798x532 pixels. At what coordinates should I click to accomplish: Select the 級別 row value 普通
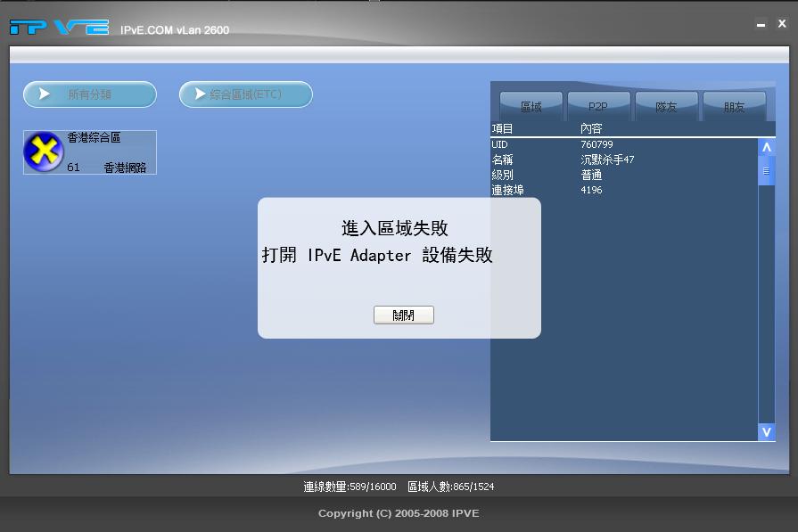coord(591,175)
